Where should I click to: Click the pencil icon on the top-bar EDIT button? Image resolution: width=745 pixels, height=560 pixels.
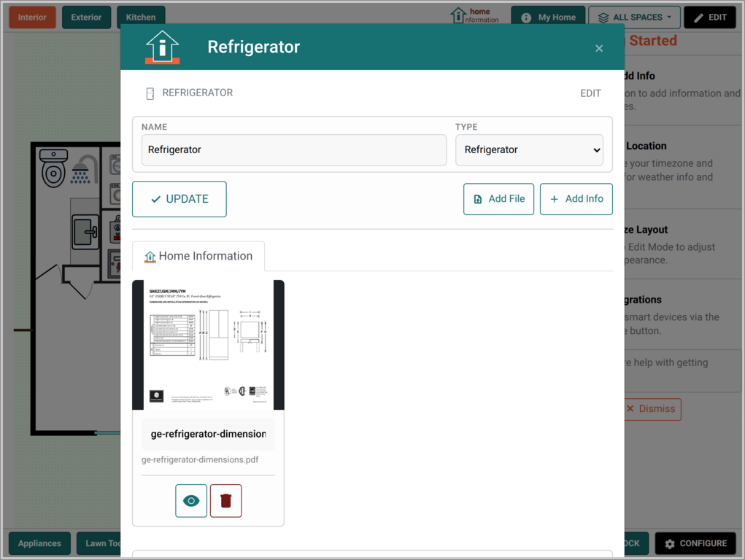pos(698,18)
